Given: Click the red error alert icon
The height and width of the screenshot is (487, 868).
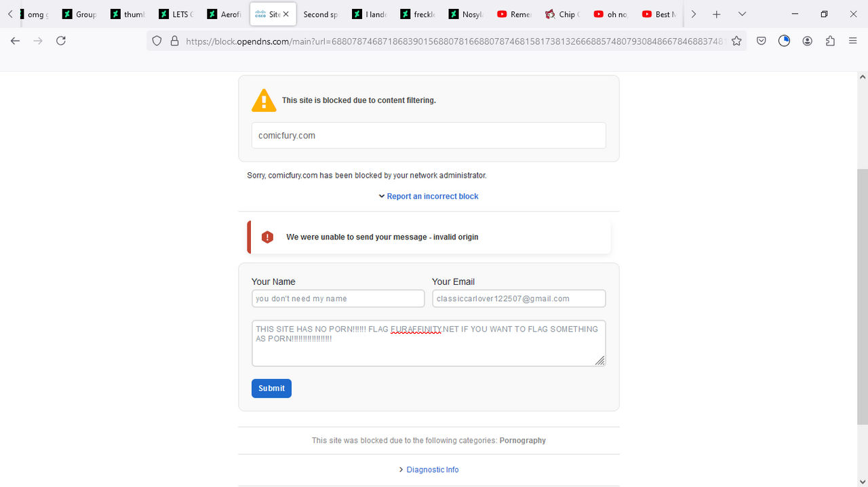Looking at the screenshot, I should pyautogui.click(x=267, y=237).
